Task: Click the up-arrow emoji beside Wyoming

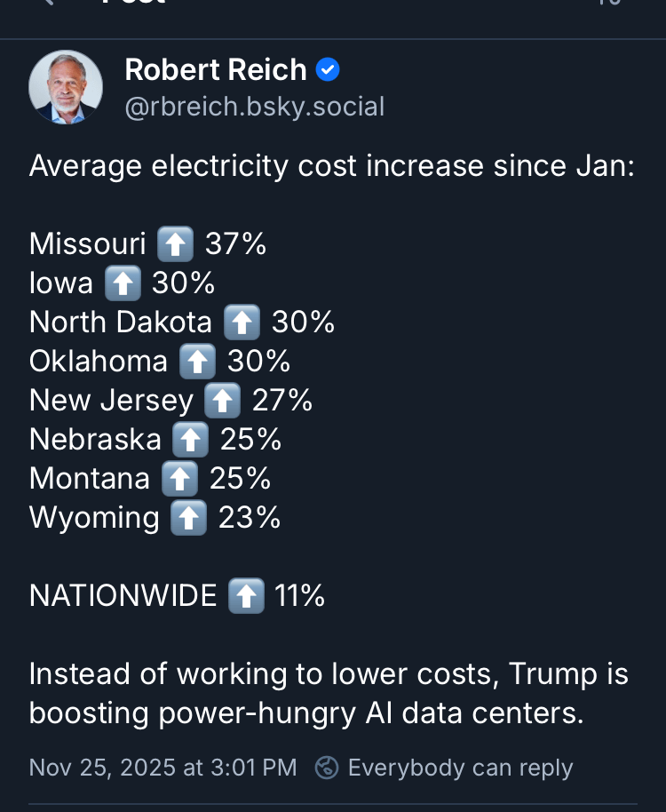Action: coord(188,517)
